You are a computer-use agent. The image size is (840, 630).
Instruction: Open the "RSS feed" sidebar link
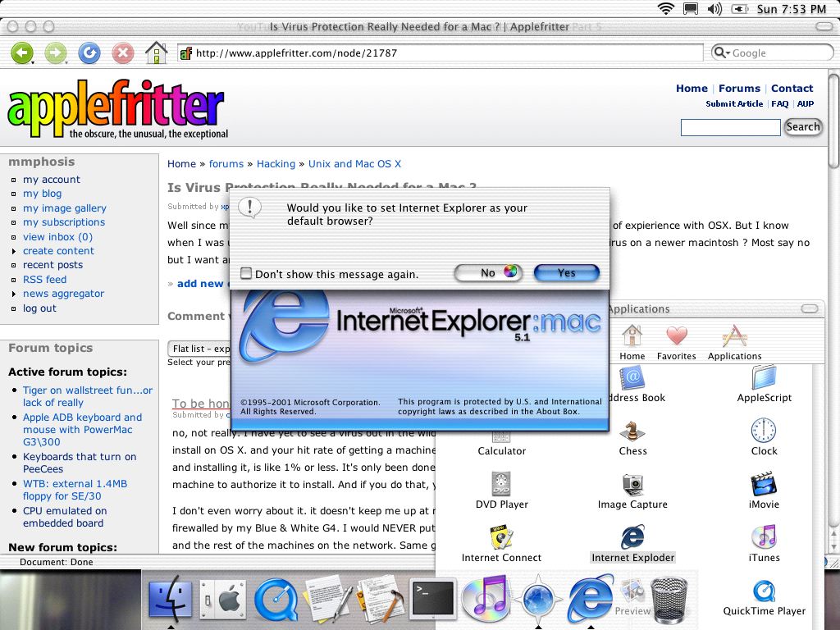(44, 280)
